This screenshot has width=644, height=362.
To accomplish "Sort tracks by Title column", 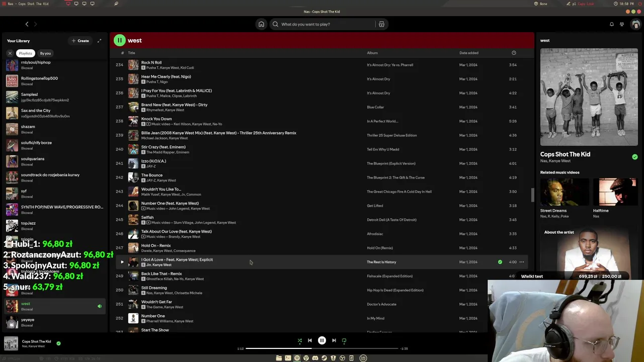I will coord(131,53).
